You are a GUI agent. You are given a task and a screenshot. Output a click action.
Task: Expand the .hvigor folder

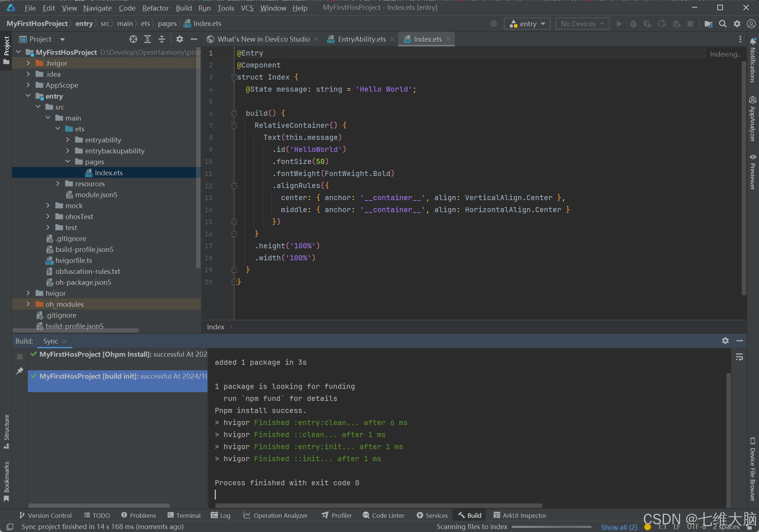28,63
